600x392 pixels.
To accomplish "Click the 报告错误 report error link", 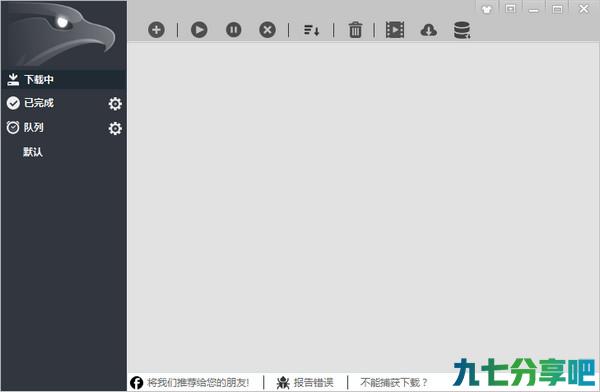I will click(313, 382).
